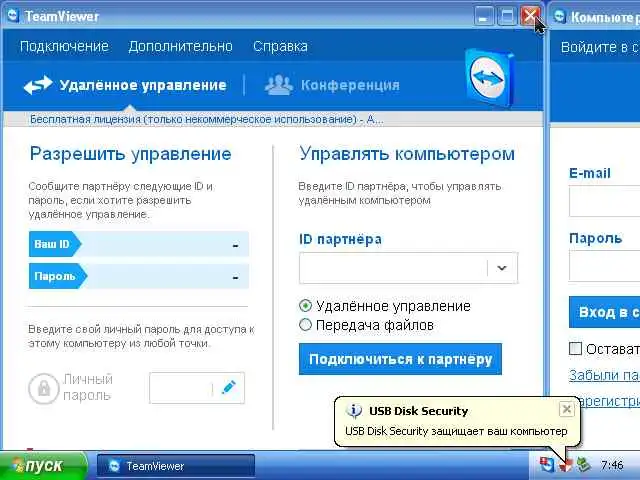Close the TeamViewer window
The width and height of the screenshot is (640, 480).
[530, 17]
